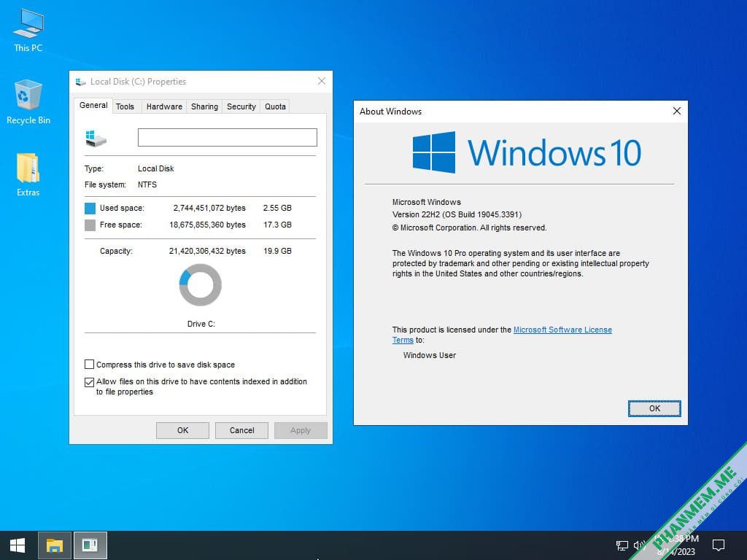Click the "19.9 GB" capacity value
This screenshot has height=560, width=747.
277,251
